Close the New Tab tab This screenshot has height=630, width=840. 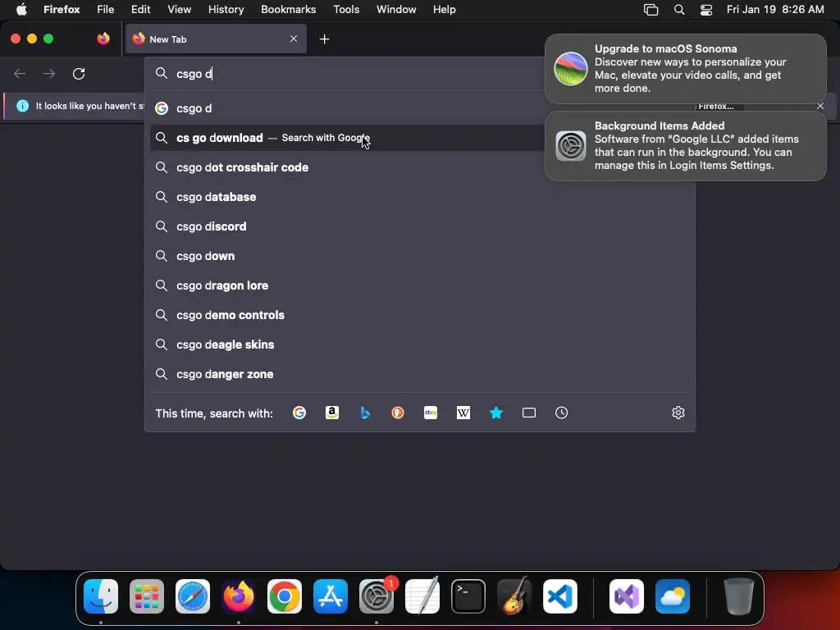point(294,39)
